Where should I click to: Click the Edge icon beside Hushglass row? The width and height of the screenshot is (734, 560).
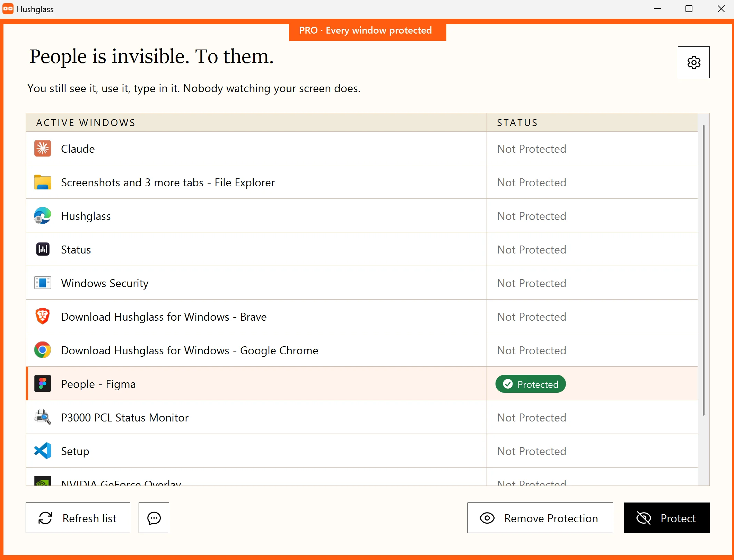[x=43, y=216]
